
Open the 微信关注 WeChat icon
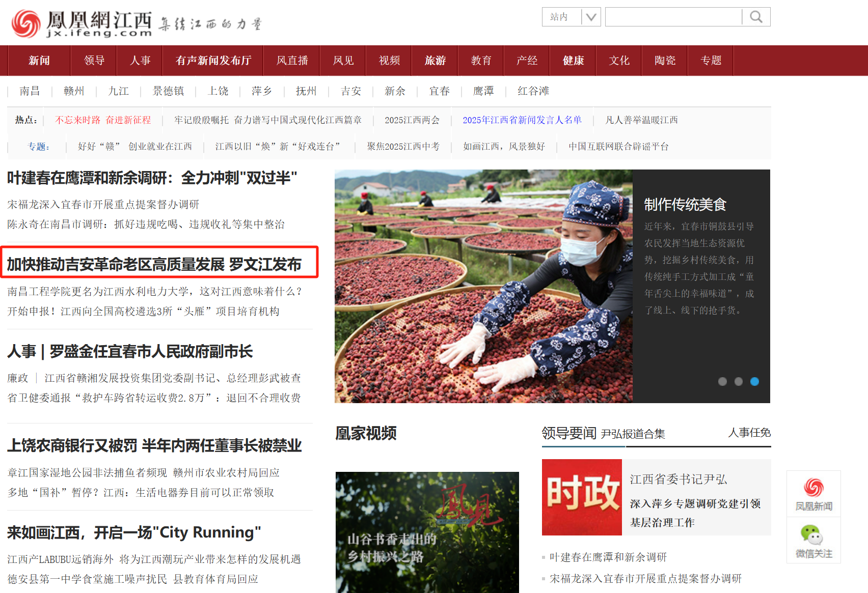813,541
